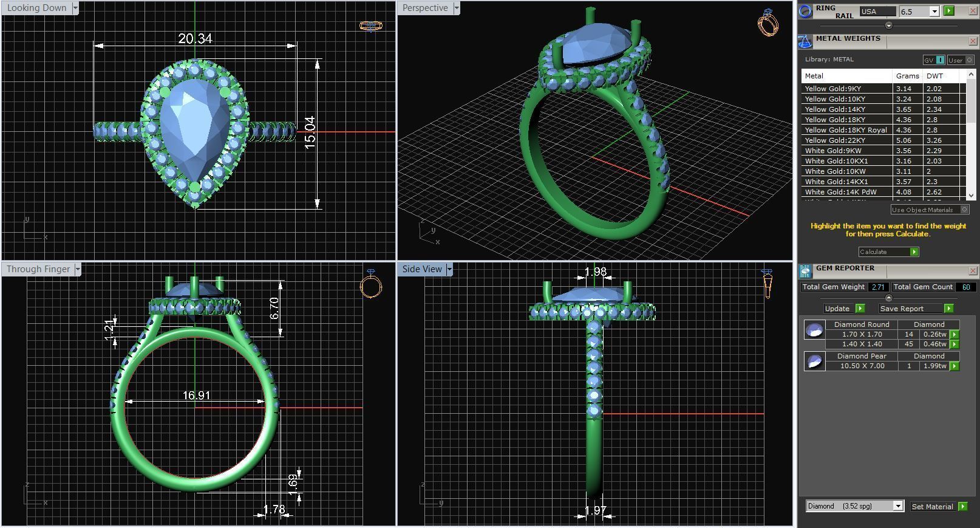Screen dimensions: 980x528
Task: Click the Gem Reporter panel icon
Action: (805, 271)
